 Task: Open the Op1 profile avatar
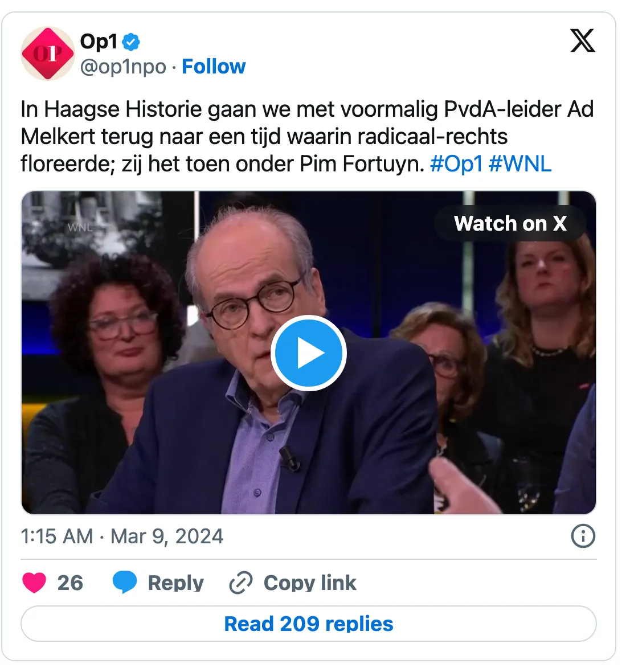[x=48, y=54]
